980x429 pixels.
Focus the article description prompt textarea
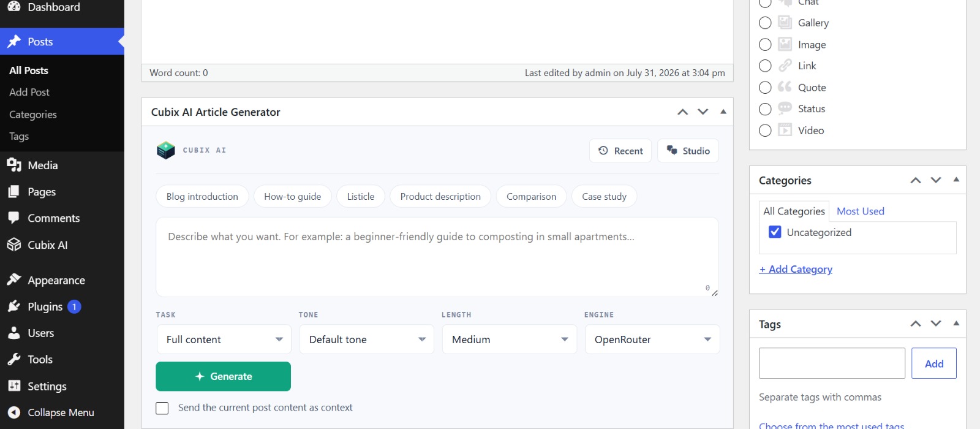coord(437,257)
